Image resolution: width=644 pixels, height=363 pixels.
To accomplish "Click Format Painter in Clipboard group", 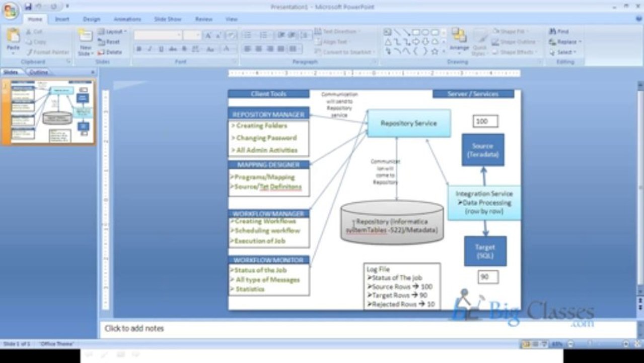I will pos(48,52).
